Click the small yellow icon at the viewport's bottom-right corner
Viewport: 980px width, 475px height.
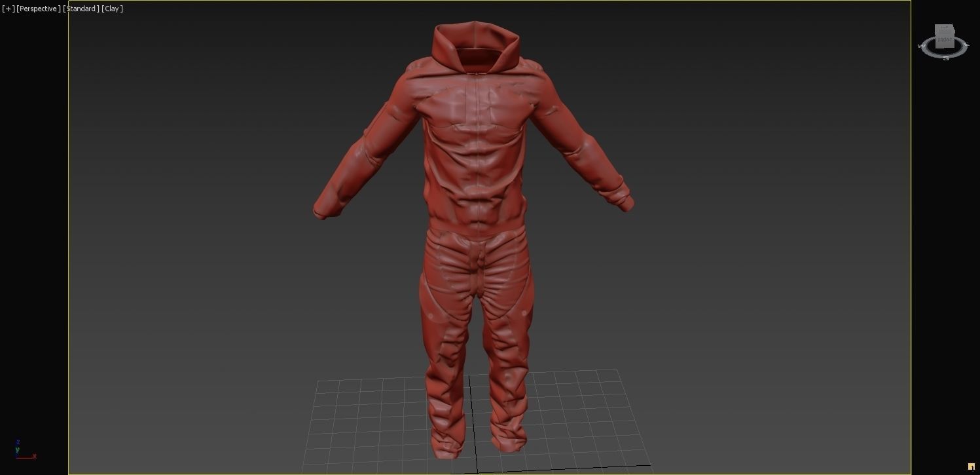pos(971,466)
